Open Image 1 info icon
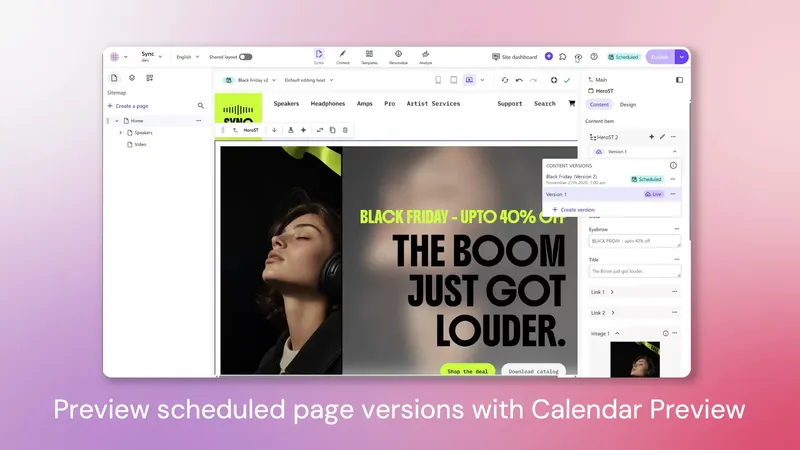Screen dimensions: 800x450 (665, 333)
